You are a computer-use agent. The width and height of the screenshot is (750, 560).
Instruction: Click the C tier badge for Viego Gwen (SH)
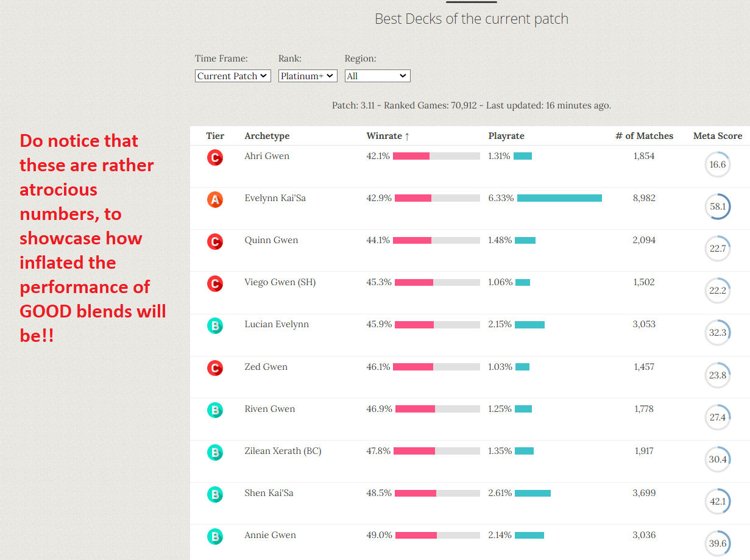pyautogui.click(x=214, y=284)
